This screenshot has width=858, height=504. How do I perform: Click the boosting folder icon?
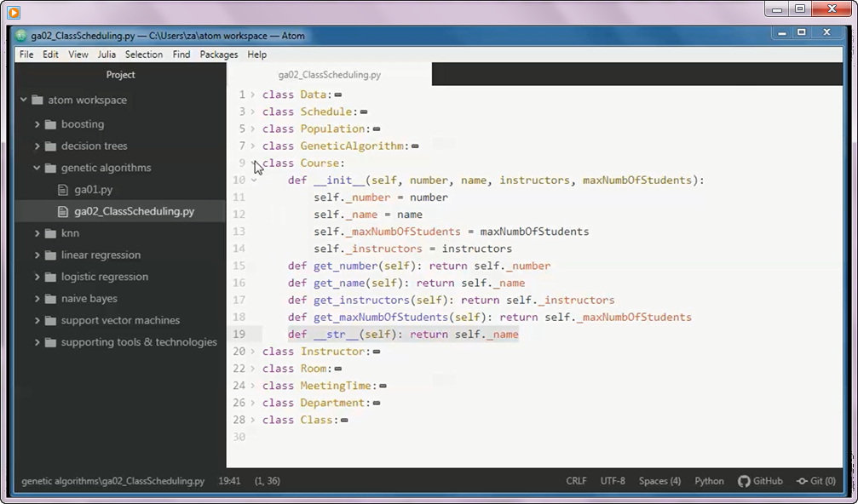[x=51, y=124]
